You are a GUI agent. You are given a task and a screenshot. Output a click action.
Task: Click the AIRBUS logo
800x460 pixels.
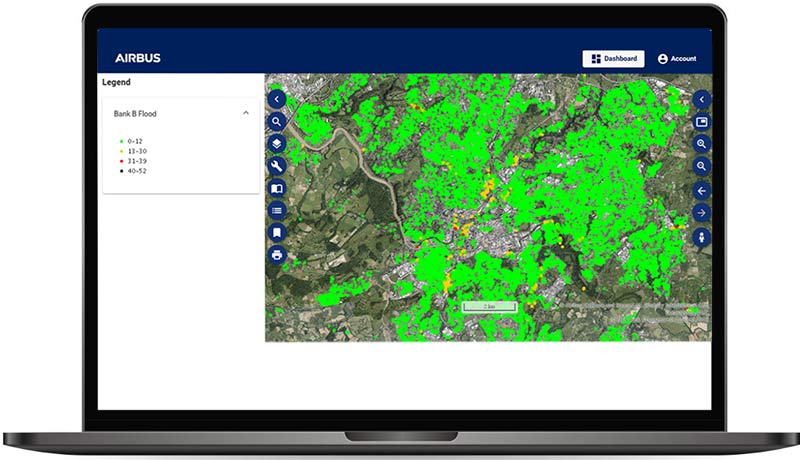(137, 58)
